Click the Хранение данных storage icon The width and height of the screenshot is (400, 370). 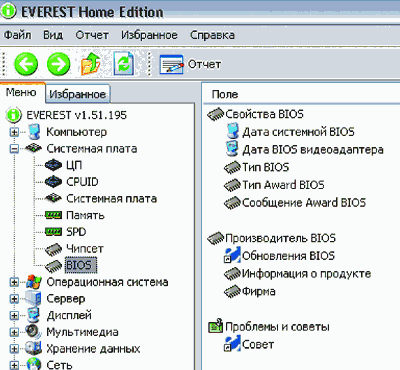33,348
